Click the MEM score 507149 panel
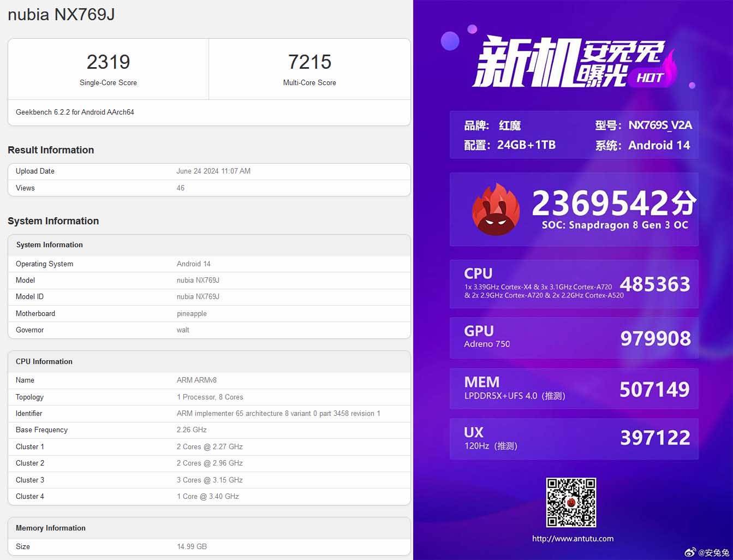This screenshot has width=733, height=560. 574,389
